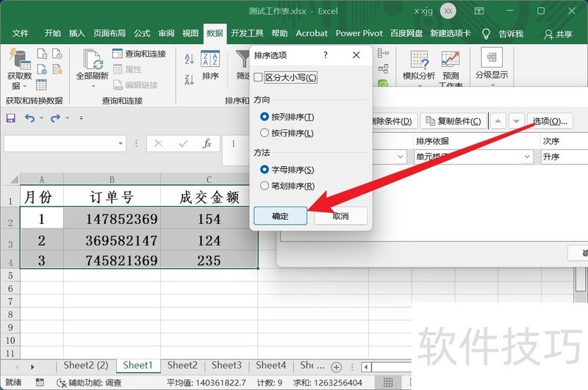588x390 pixels.
Task: Click the Filter (筛选) funnel icon
Action: [243, 59]
